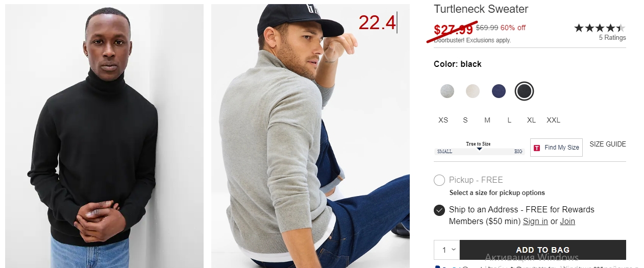The image size is (644, 268).
Task: Choose size XXL
Action: [x=553, y=120]
